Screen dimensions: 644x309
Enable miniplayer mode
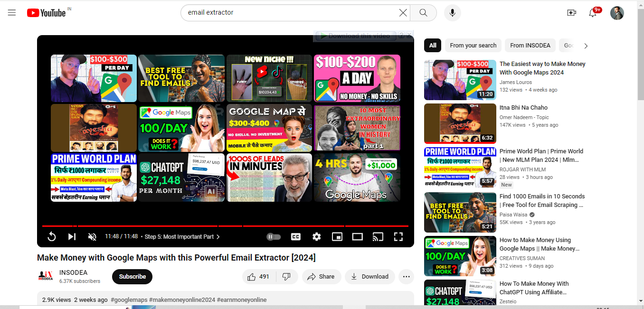point(337,236)
